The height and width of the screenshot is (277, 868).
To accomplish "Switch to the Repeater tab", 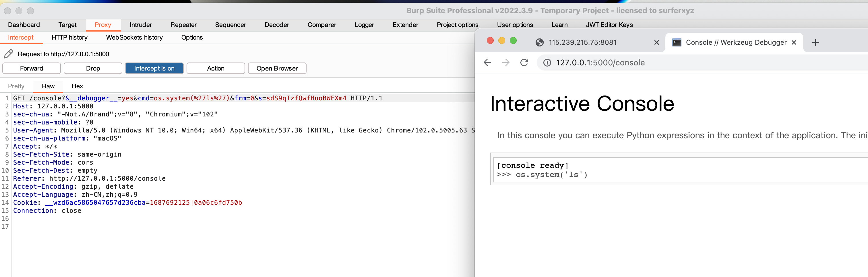I will (x=184, y=25).
